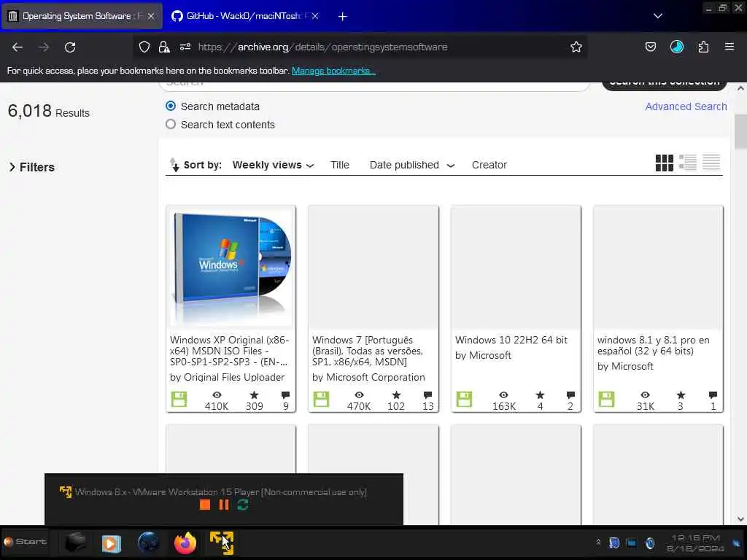This screenshot has width=747, height=560.
Task: Sort results by Creator
Action: coord(489,165)
